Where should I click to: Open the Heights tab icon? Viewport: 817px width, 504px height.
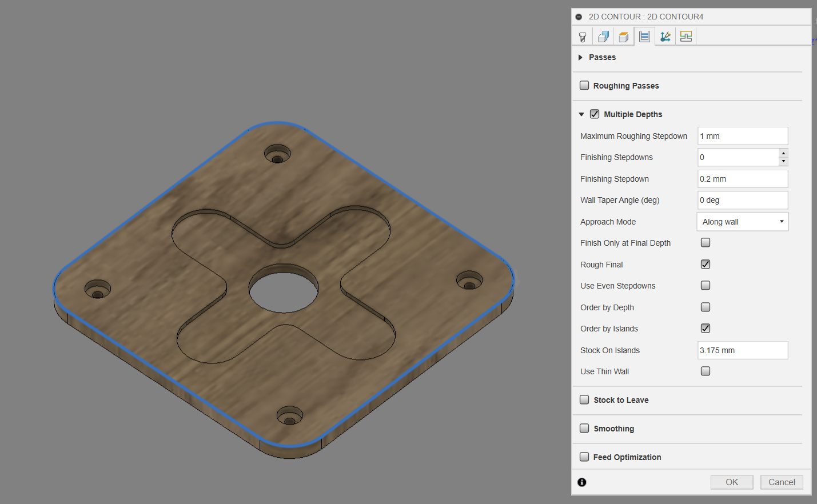point(624,37)
